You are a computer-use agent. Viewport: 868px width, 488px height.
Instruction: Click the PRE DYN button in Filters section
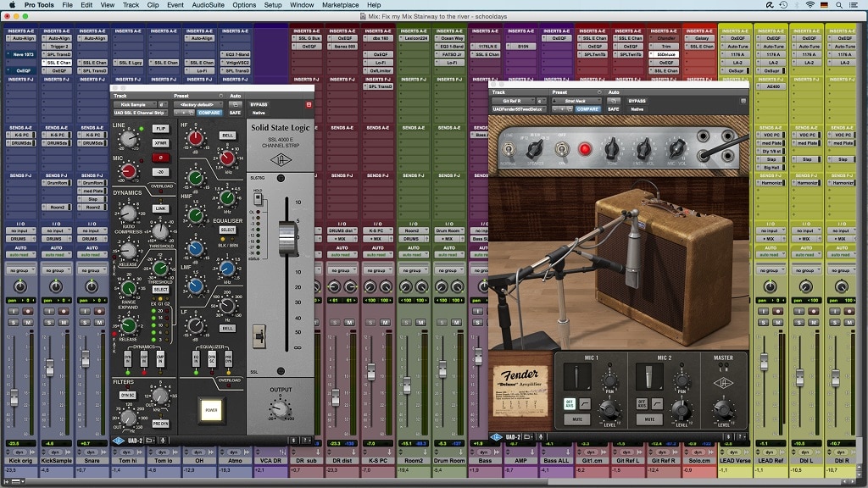(160, 424)
